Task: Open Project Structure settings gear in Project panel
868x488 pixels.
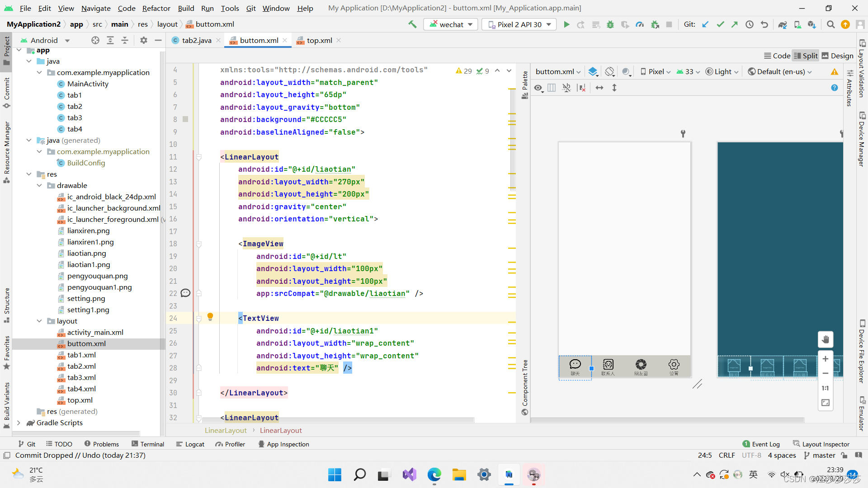Action: 144,40
